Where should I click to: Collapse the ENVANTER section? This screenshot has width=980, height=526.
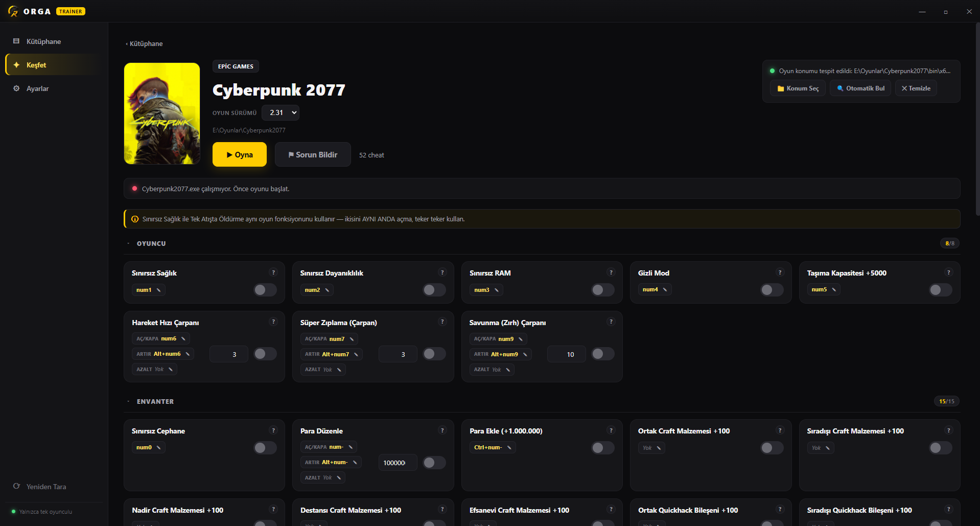[x=128, y=401]
